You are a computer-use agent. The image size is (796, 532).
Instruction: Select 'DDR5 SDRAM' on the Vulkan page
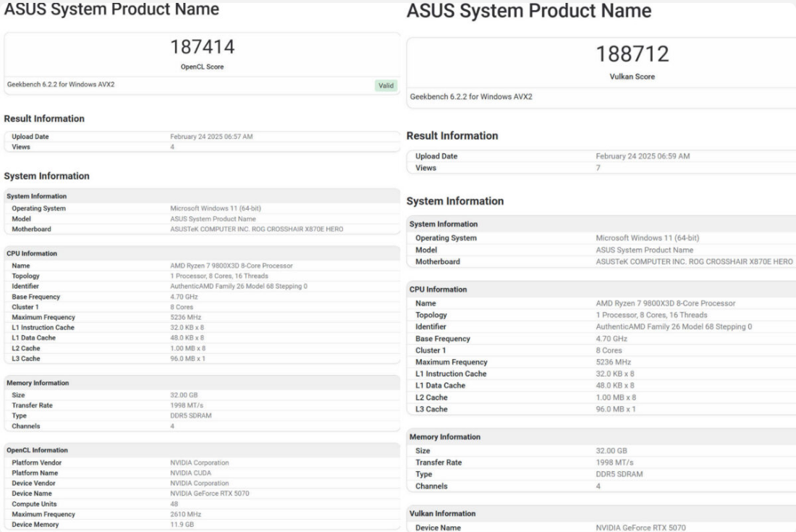[x=619, y=474]
